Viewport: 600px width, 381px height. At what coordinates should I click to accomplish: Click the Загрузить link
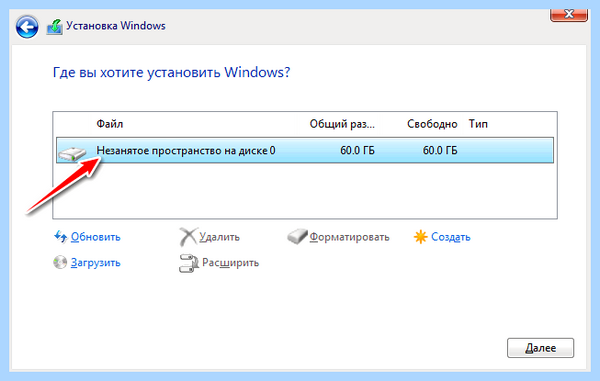tap(96, 263)
